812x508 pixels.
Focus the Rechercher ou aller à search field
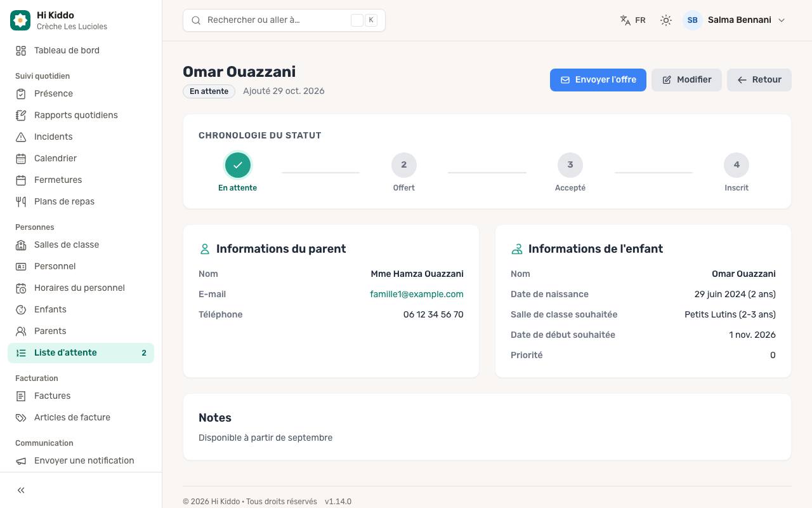coord(284,20)
